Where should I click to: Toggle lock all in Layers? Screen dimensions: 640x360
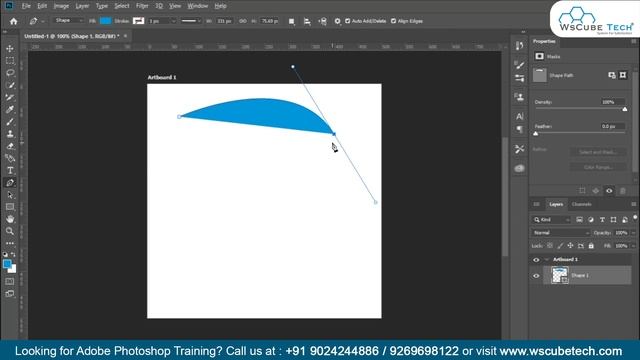tap(591, 246)
